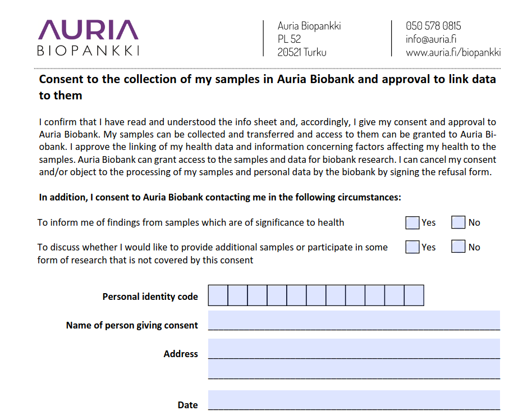Click the second Personal identity code box
532x415 pixels.
[237, 295]
